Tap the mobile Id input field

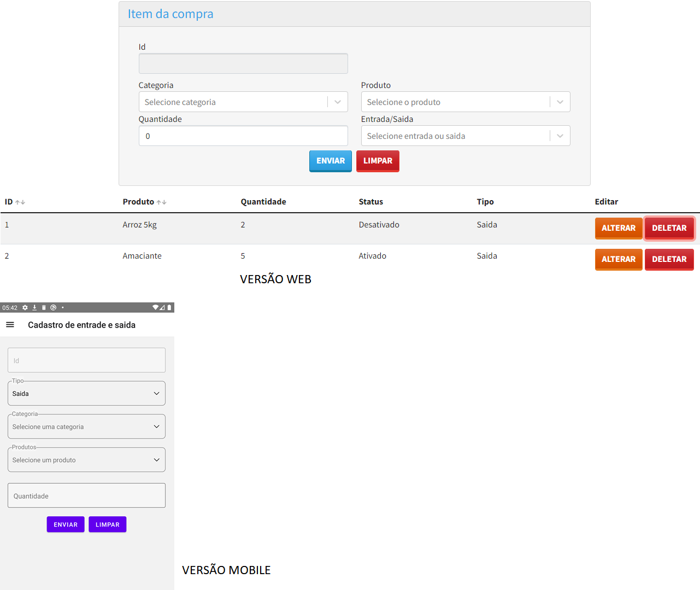tap(86, 360)
